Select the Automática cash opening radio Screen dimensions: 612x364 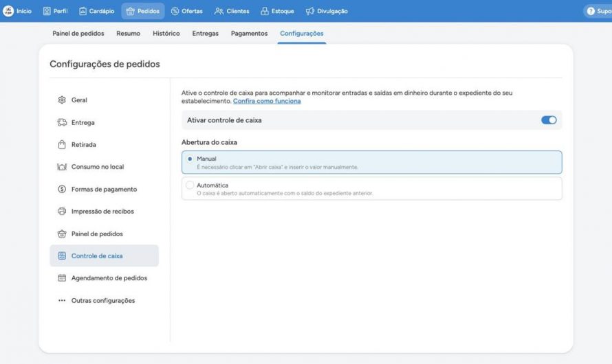click(x=190, y=185)
